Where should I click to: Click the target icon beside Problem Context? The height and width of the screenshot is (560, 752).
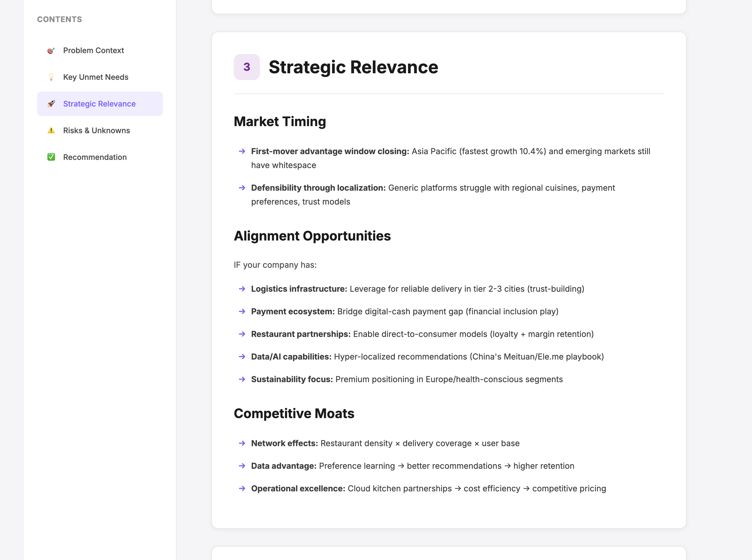(x=51, y=50)
